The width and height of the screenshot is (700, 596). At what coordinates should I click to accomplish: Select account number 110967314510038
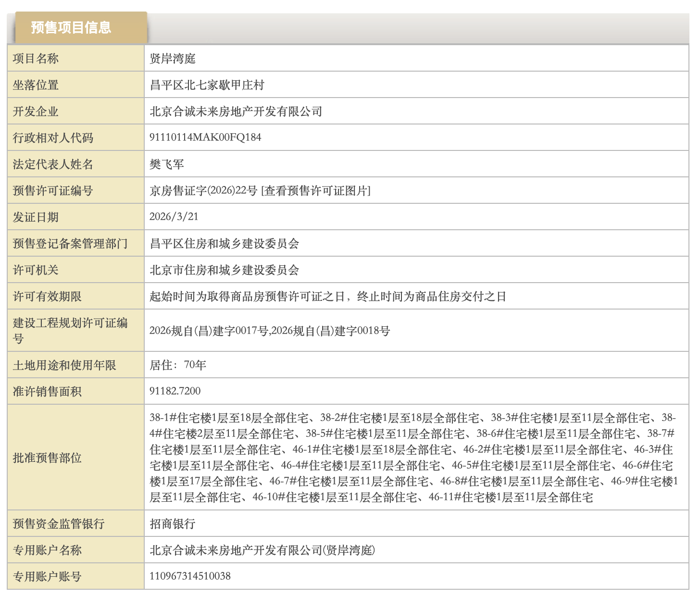[190, 576]
